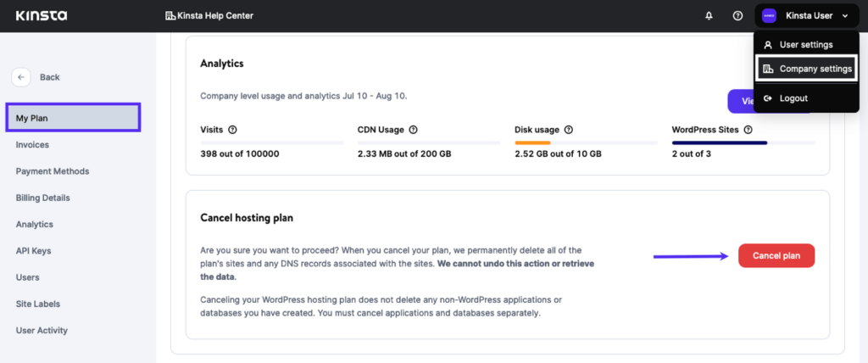Click the WordPress Sites info icon
The height and width of the screenshot is (363, 868).
(x=748, y=130)
